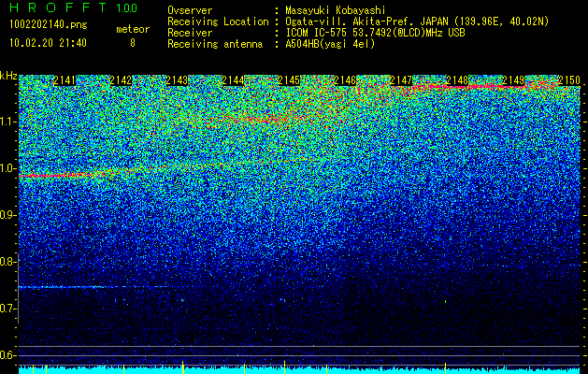Select the ICOM IC-575 53.7492 MHz receiver text
The width and height of the screenshot is (588, 374).
(x=375, y=33)
